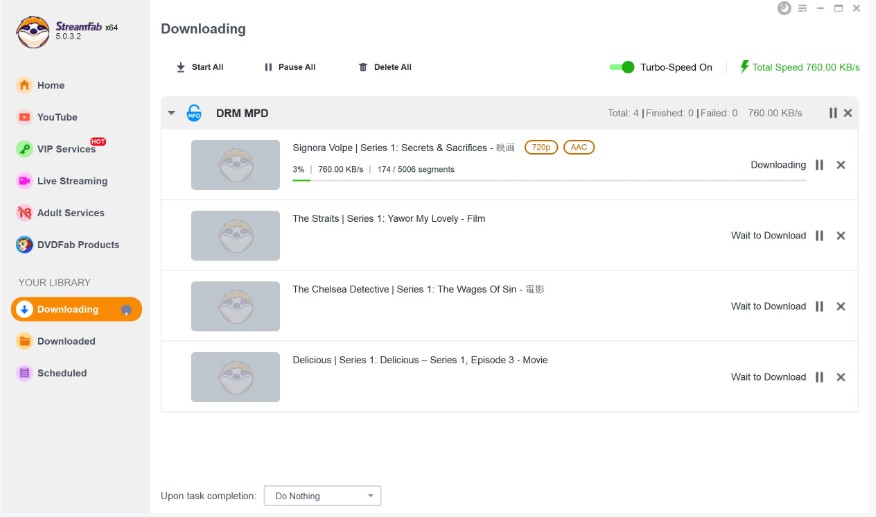
Task: Click Delete All button
Action: (x=385, y=67)
